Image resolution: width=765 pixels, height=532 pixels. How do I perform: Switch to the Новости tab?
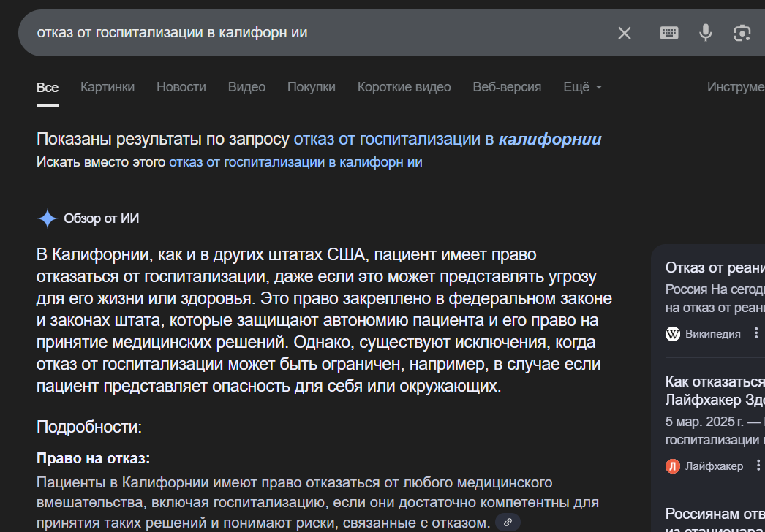click(181, 87)
